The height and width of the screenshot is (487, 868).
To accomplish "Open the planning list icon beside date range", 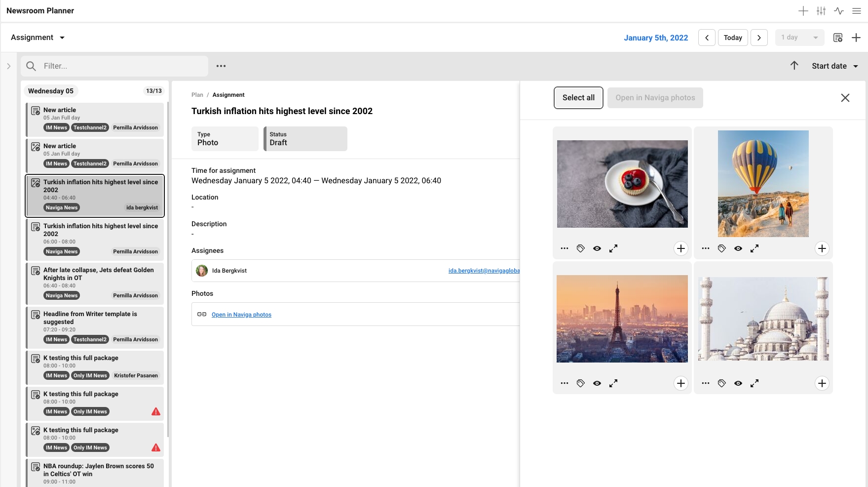I will pos(838,38).
